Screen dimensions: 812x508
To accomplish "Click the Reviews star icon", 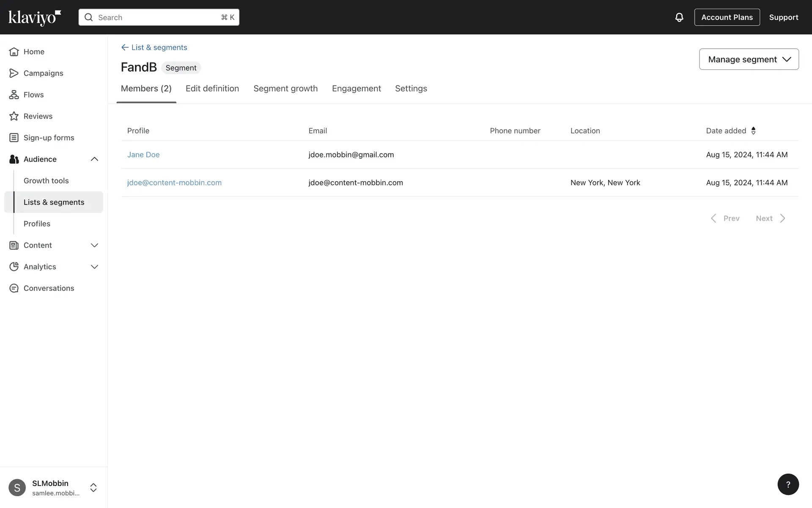I will 14,116.
